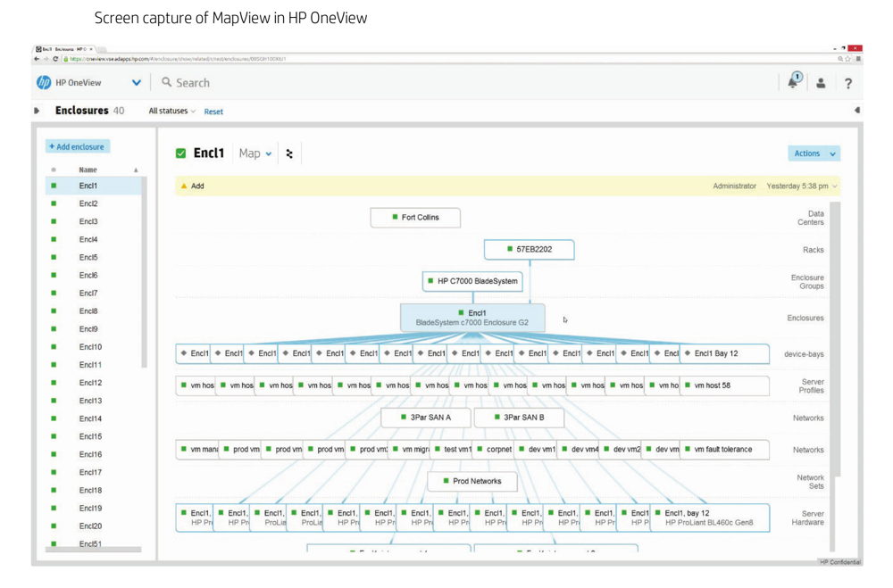Expand the All statuses filter dropdown
This screenshot has width=893, height=588.
(x=172, y=112)
